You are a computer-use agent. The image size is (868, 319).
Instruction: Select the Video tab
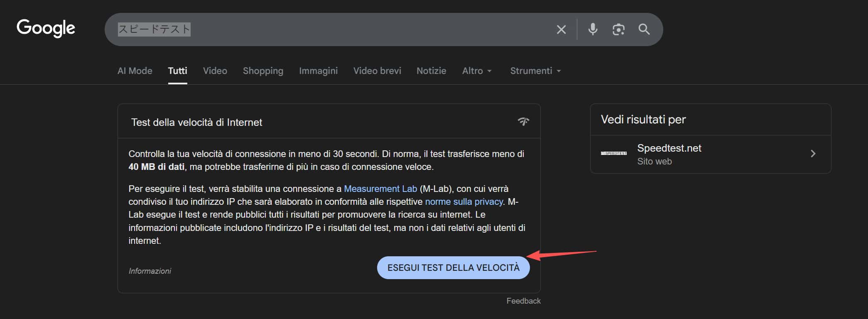215,71
